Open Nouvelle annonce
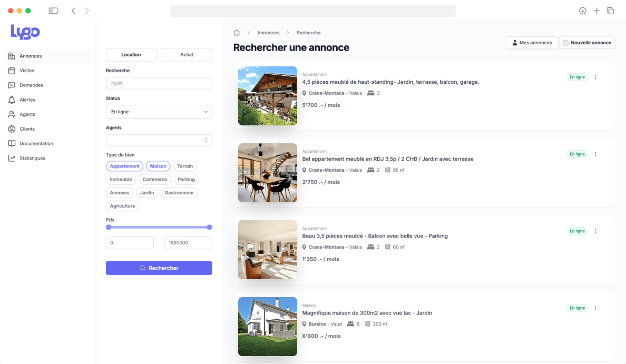 [x=587, y=43]
